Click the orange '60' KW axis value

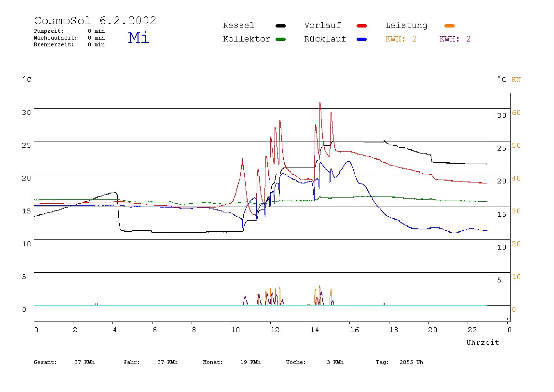pyautogui.click(x=516, y=112)
